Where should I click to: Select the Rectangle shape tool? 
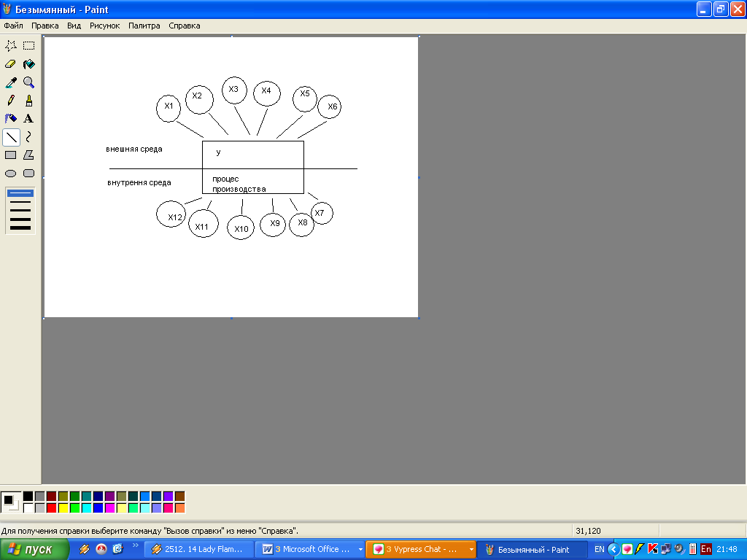click(11, 155)
